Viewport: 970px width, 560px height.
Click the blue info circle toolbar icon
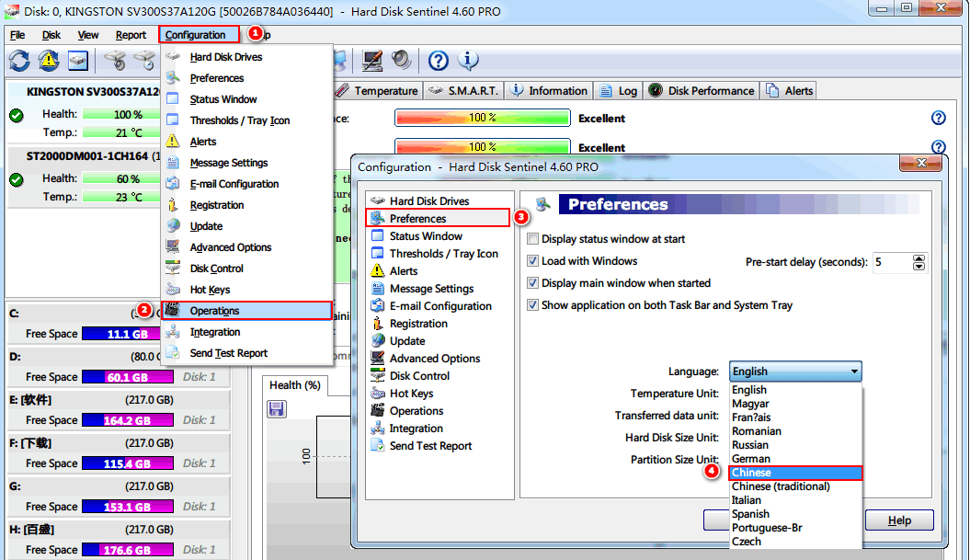pyautogui.click(x=468, y=61)
